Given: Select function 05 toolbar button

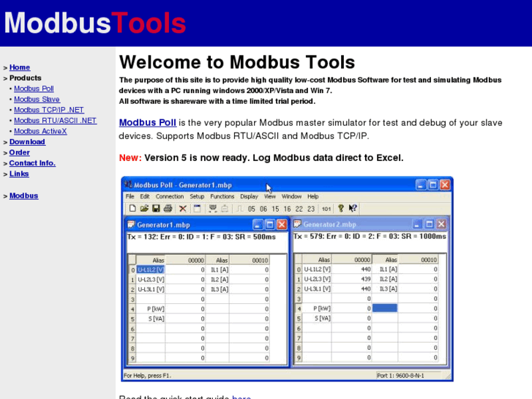Looking at the screenshot, I should click(x=252, y=209).
